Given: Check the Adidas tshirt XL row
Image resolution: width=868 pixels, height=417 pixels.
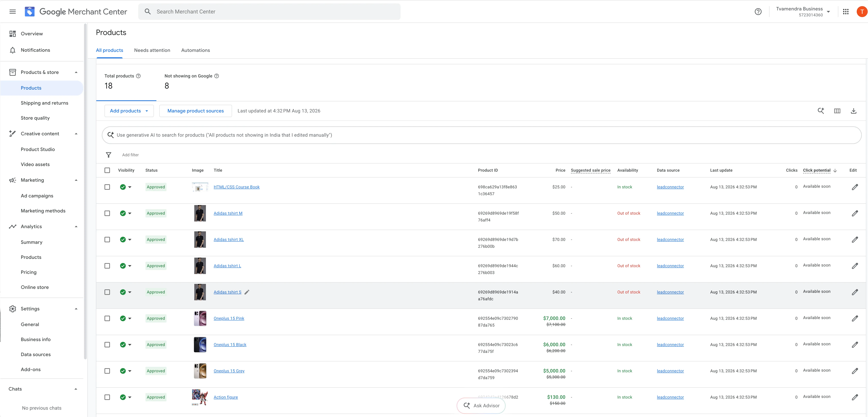Looking at the screenshot, I should point(107,240).
